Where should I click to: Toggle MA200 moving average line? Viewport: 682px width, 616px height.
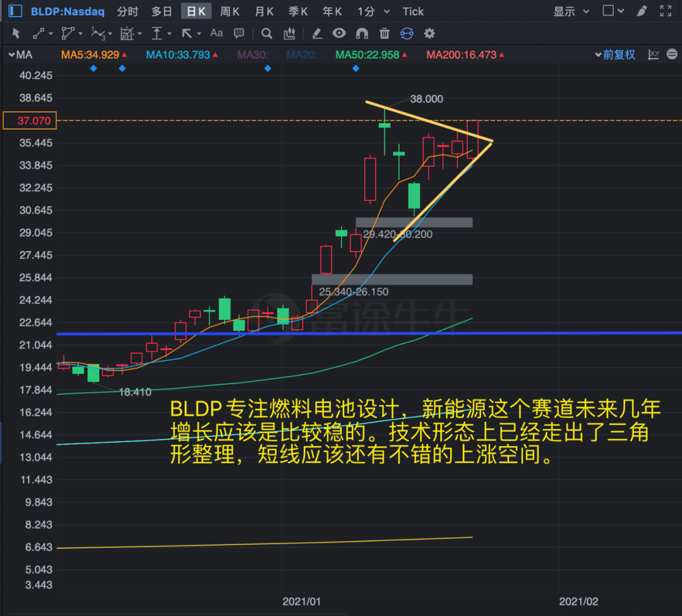(465, 55)
